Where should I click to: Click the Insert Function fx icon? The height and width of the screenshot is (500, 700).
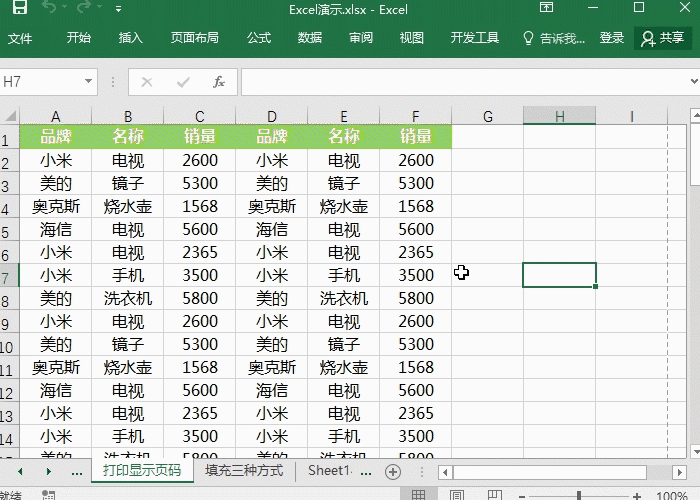[x=219, y=82]
